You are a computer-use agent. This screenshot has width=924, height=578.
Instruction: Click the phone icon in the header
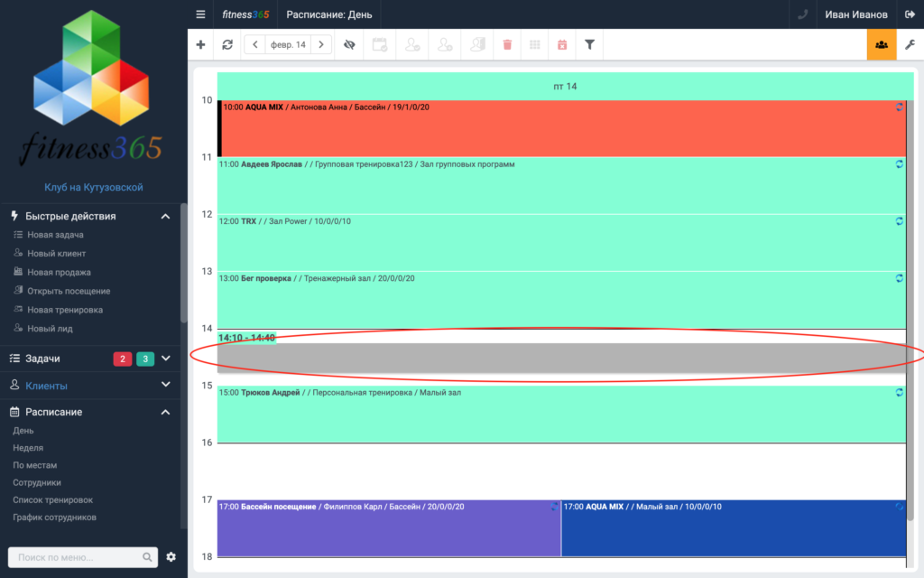point(802,14)
